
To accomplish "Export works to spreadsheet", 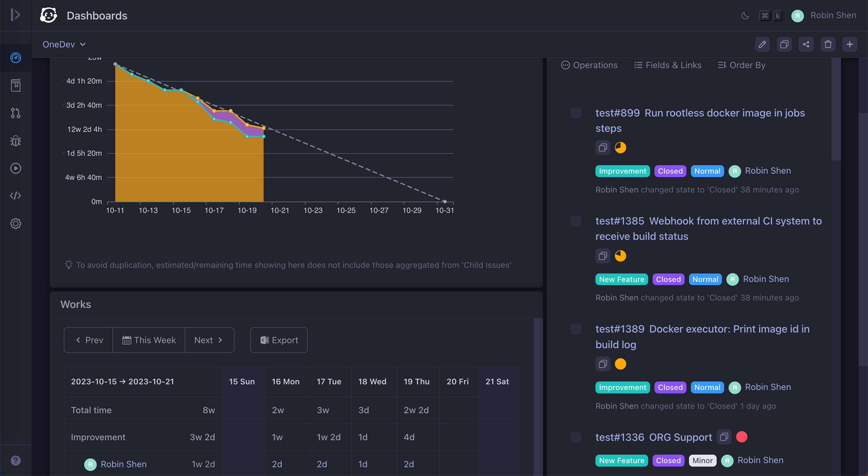I will coord(279,340).
